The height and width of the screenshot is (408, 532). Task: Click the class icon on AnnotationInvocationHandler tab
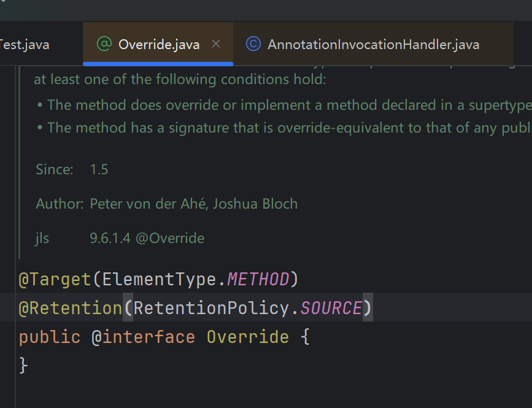[253, 44]
